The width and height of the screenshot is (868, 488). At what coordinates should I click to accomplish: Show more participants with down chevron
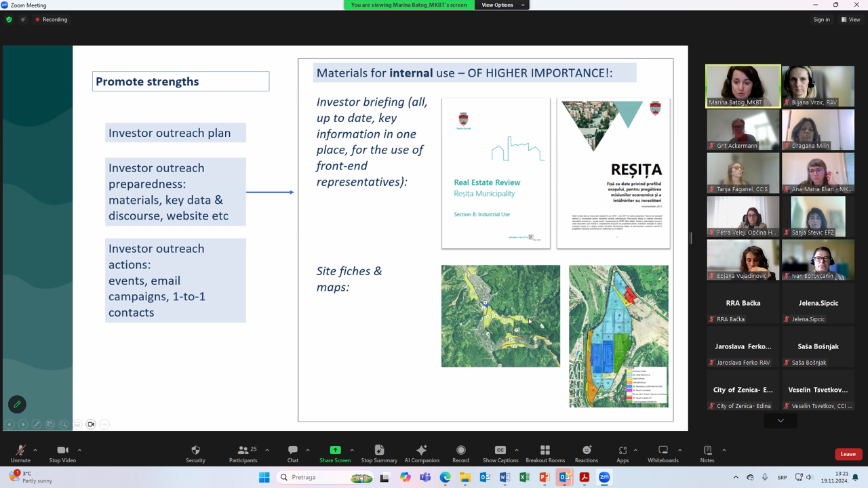click(x=781, y=421)
